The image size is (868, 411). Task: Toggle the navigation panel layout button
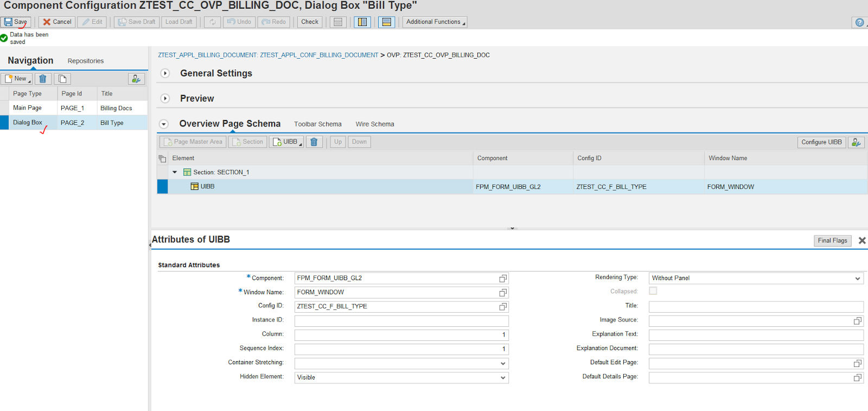pos(362,22)
